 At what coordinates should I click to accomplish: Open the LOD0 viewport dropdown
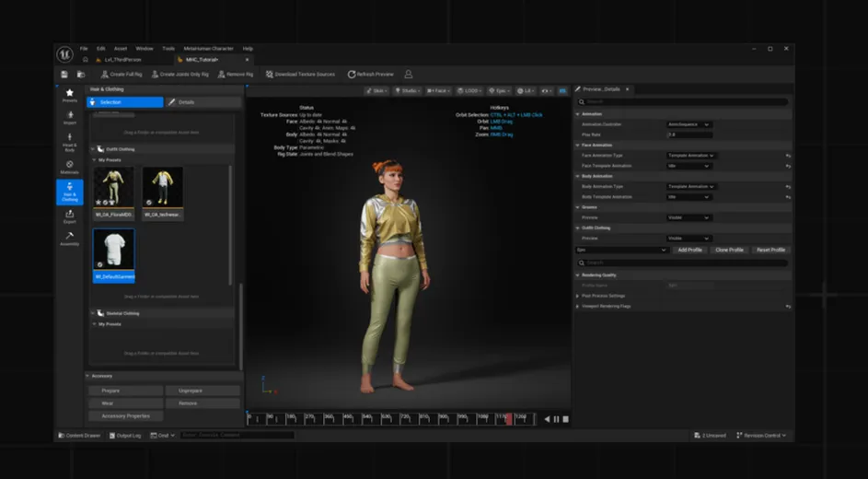[469, 91]
